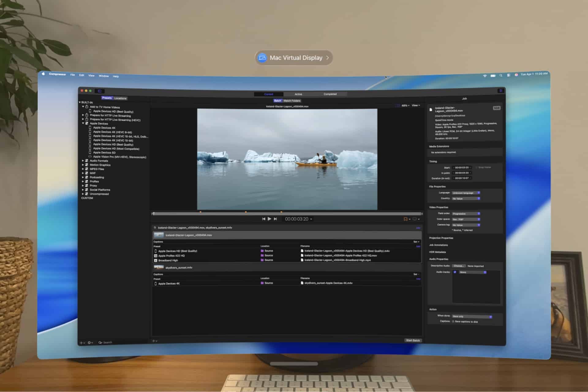Viewport: 588px width, 392px height.
Task: Click the Wi-Fi icon in menu bar
Action: pos(485,76)
